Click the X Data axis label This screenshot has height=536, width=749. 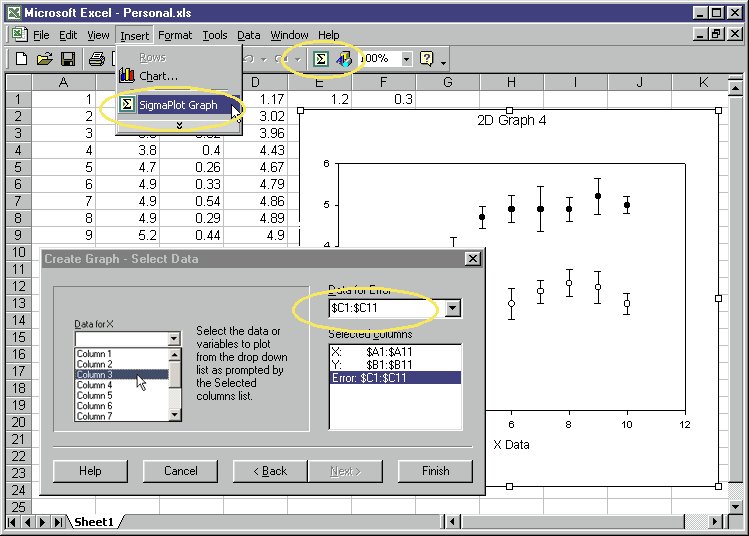pos(511,445)
